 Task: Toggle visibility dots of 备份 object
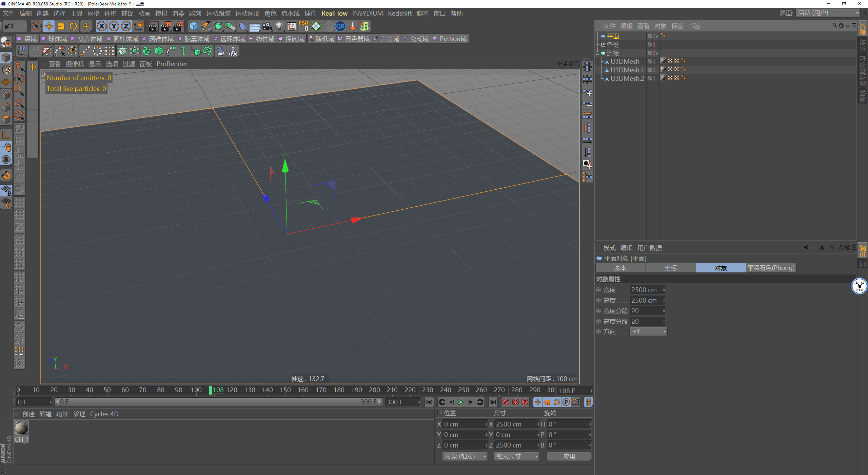coord(654,44)
